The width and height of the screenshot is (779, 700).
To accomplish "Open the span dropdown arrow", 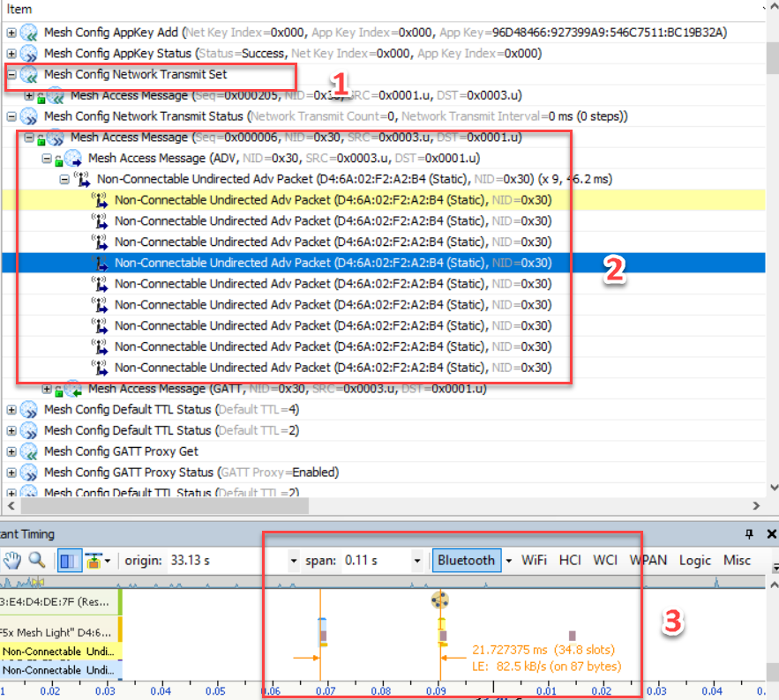I will pos(417,561).
